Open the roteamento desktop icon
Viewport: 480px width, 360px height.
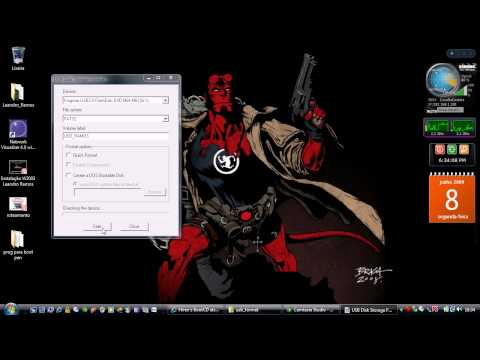[18, 207]
